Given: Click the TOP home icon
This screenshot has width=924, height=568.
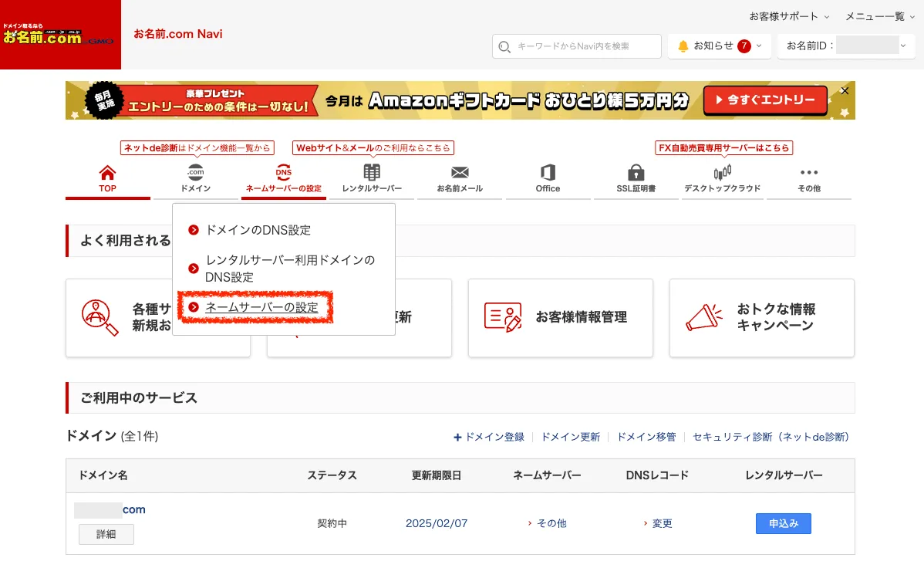Looking at the screenshot, I should coord(107,173).
